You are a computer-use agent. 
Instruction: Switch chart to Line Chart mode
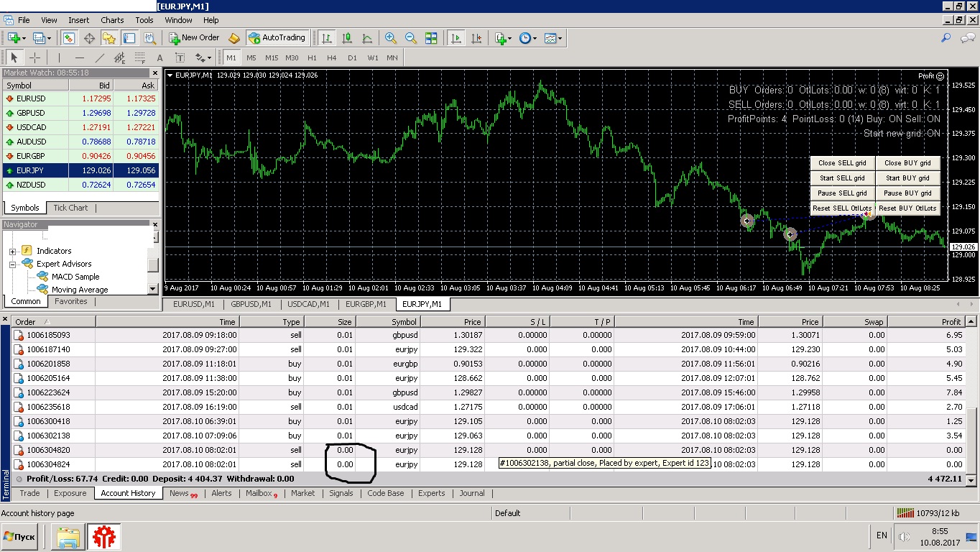pyautogui.click(x=367, y=38)
